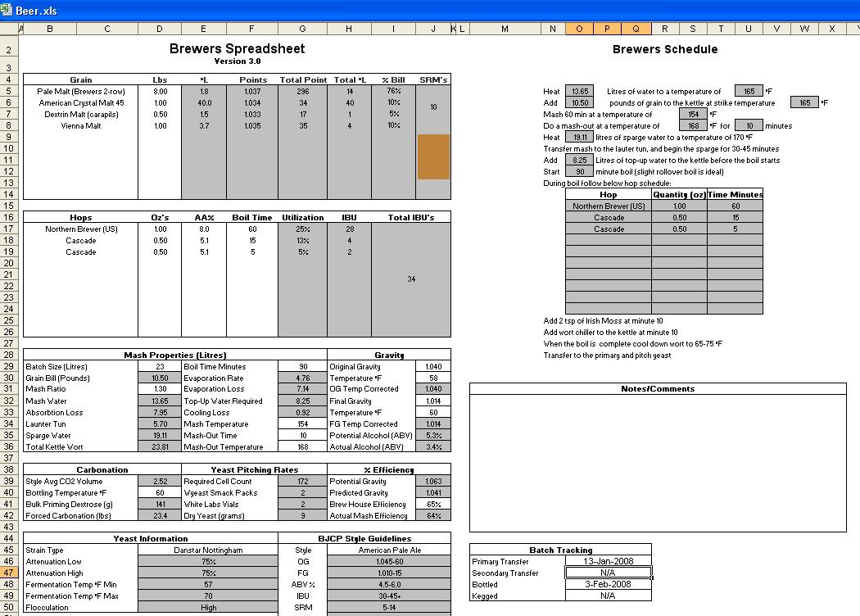Select row 16 header
860x616 pixels.
coord(9,217)
